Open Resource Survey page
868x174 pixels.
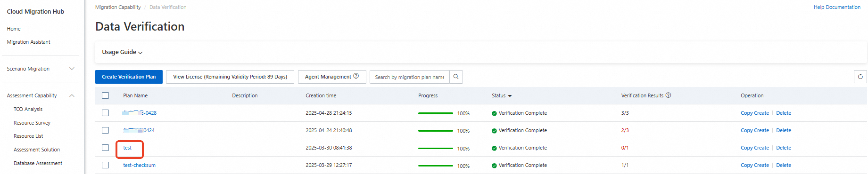click(32, 123)
